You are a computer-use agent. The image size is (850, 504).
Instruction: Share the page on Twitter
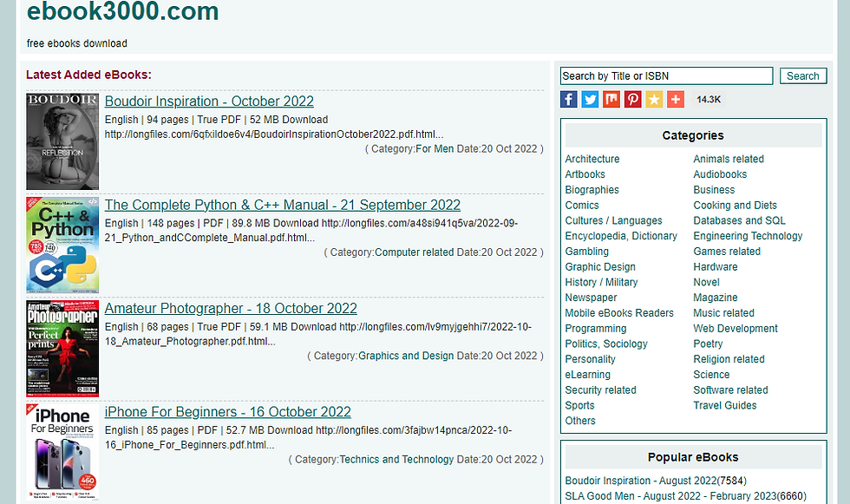click(590, 99)
